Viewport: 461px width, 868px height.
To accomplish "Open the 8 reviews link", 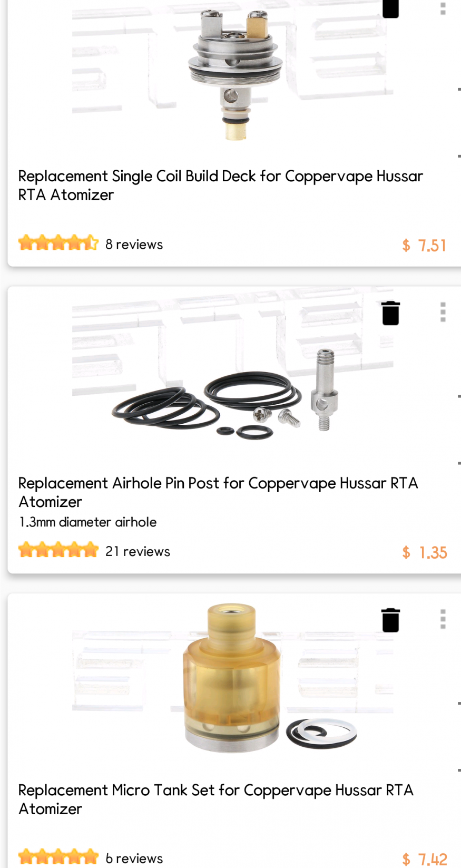I will coord(134,245).
